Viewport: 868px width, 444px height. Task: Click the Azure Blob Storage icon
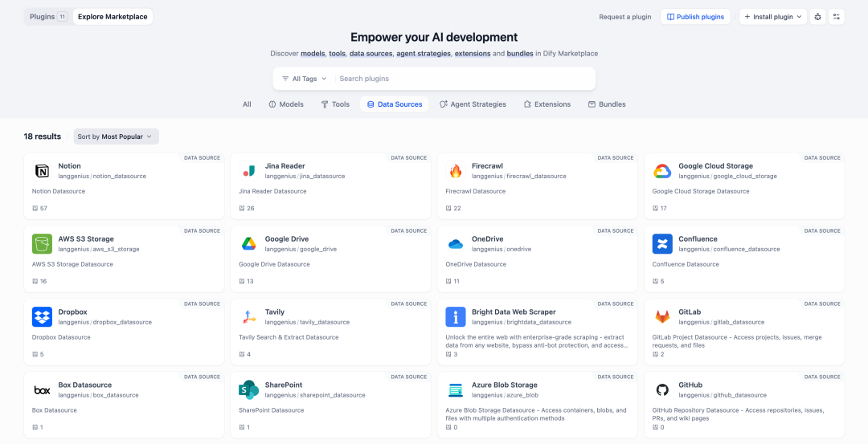(x=456, y=390)
